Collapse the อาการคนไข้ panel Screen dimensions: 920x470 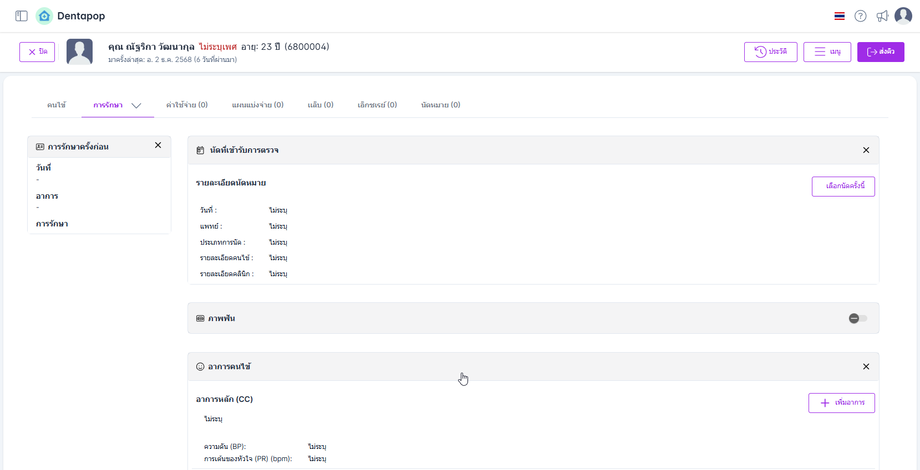pos(866,367)
